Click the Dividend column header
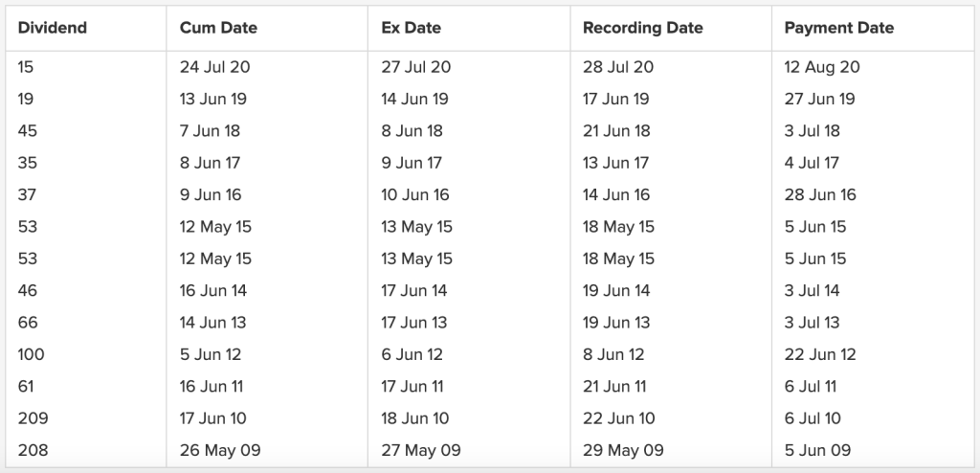The height and width of the screenshot is (473, 980). tap(52, 28)
